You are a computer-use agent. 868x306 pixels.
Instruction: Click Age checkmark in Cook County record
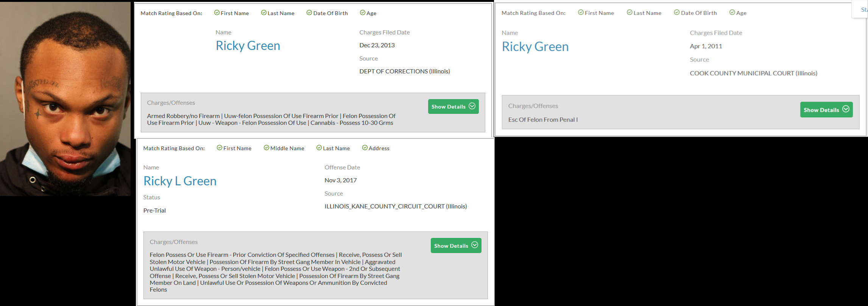coord(732,12)
